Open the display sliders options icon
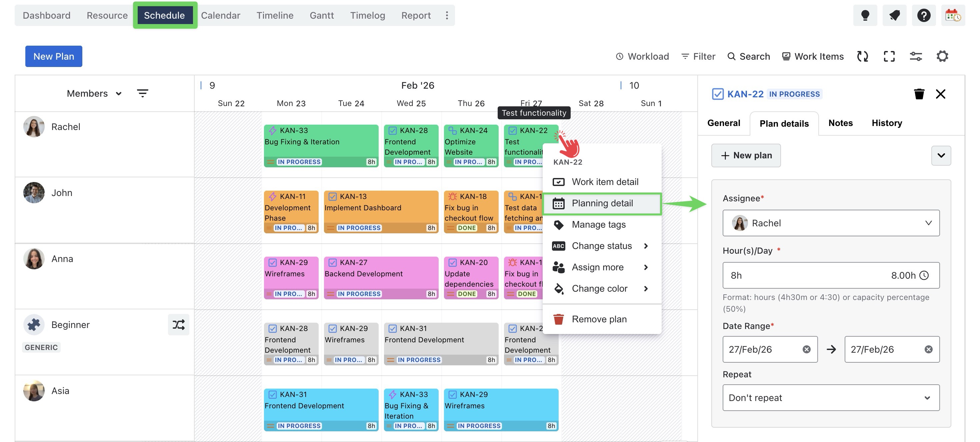 coord(915,57)
